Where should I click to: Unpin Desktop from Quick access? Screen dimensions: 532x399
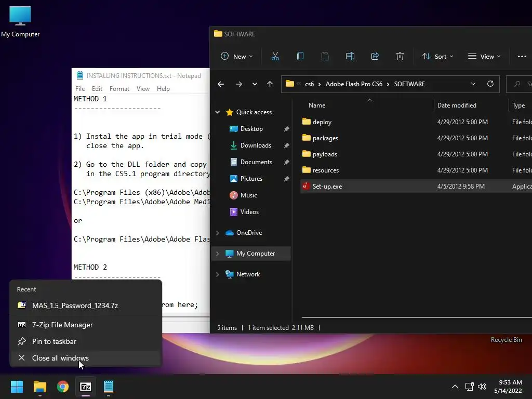click(x=287, y=129)
